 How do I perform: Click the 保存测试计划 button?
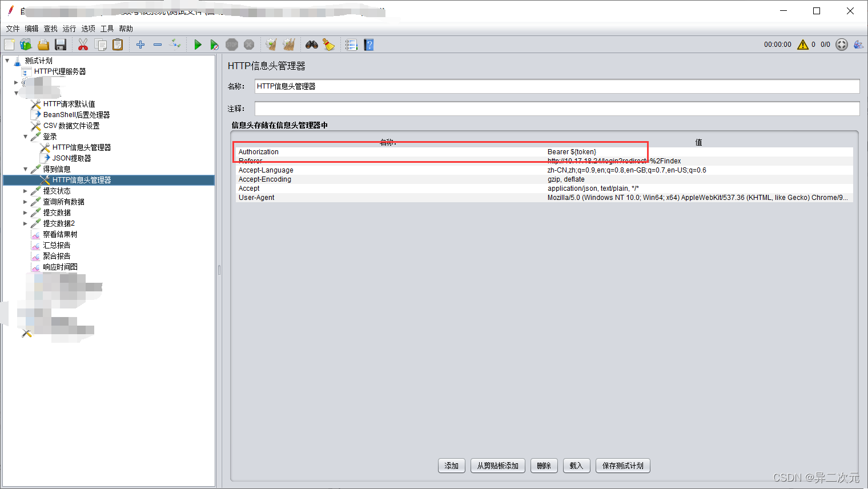(623, 466)
